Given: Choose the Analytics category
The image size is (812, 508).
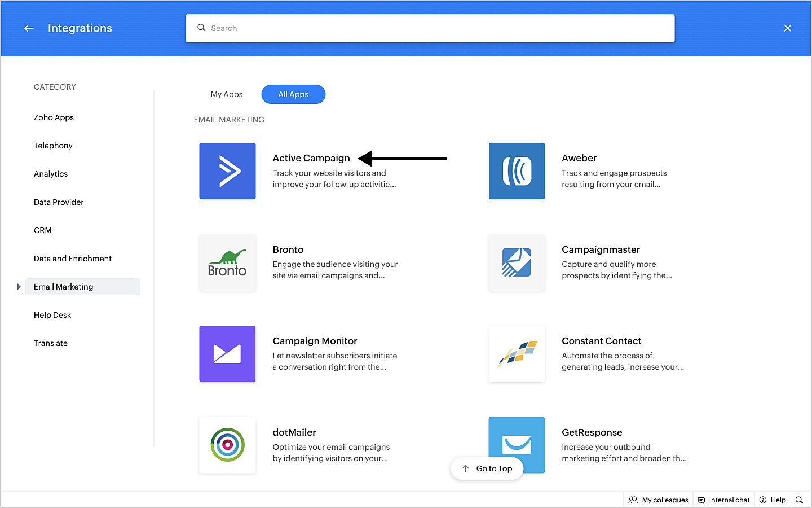Looking at the screenshot, I should [51, 174].
